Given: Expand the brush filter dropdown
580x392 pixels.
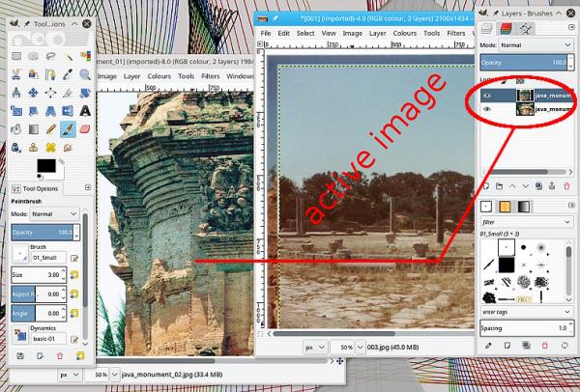Looking at the screenshot, I should click(527, 222).
